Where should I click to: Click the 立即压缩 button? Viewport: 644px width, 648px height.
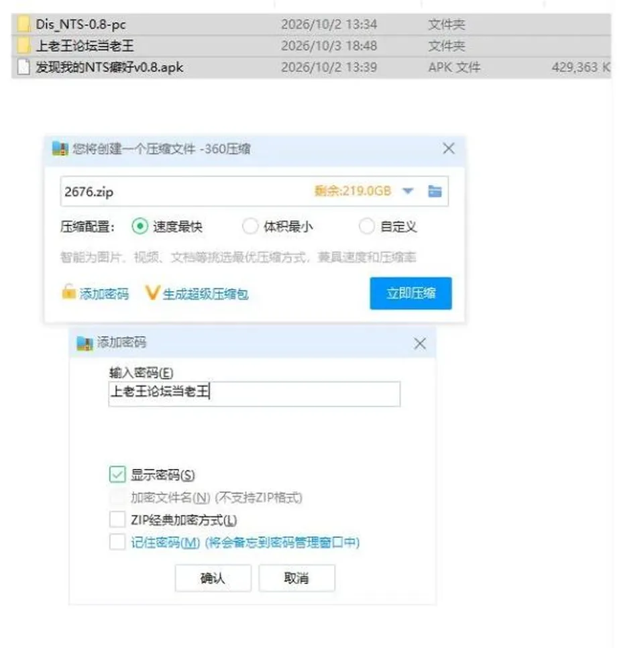pos(411,293)
